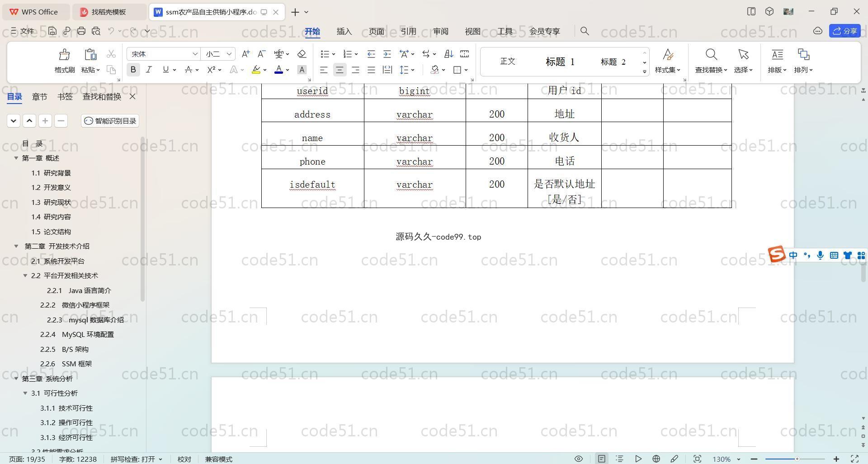This screenshot has width=868, height=464.
Task: Click the Select cursor icon
Action: coord(743,55)
